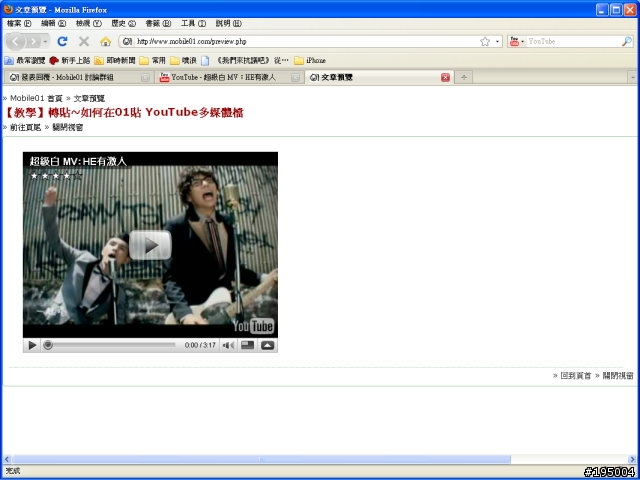Image resolution: width=640 pixels, height=480 pixels.
Task: Click the site icon in the address bar
Action: coord(127,41)
